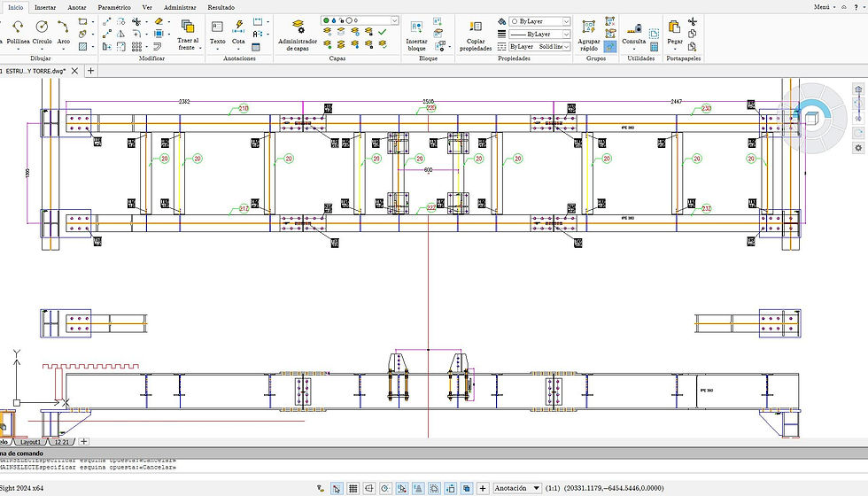Click the view cube in drawing corner
This screenshot has width=868, height=496.
(811, 118)
